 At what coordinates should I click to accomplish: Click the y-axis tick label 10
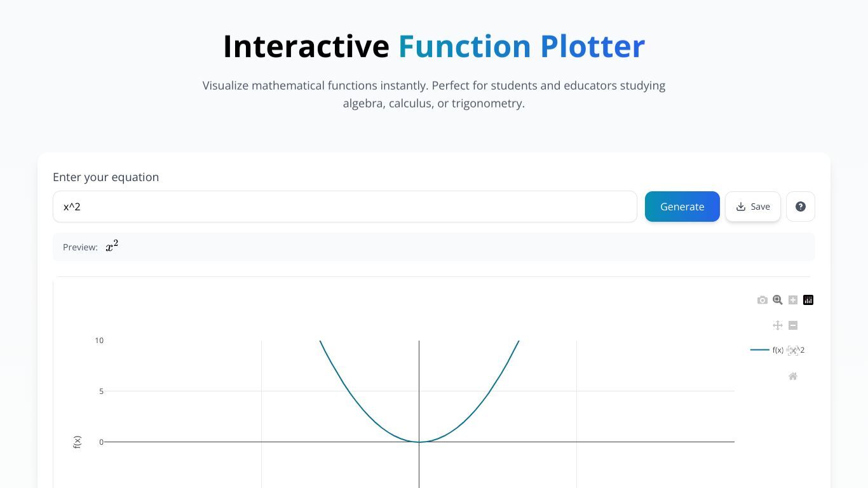point(99,341)
